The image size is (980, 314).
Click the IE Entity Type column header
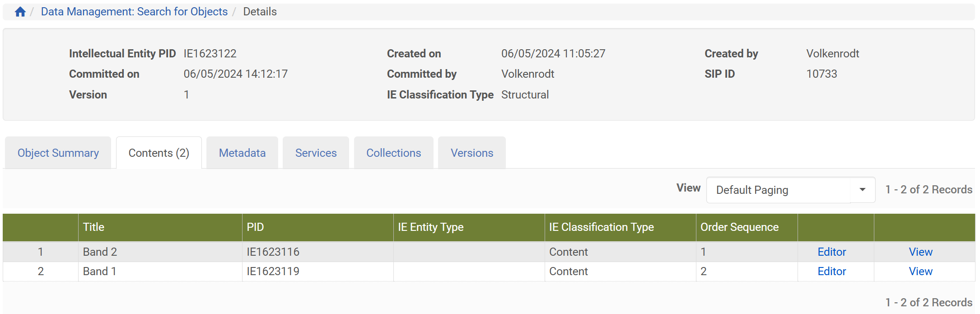click(430, 227)
